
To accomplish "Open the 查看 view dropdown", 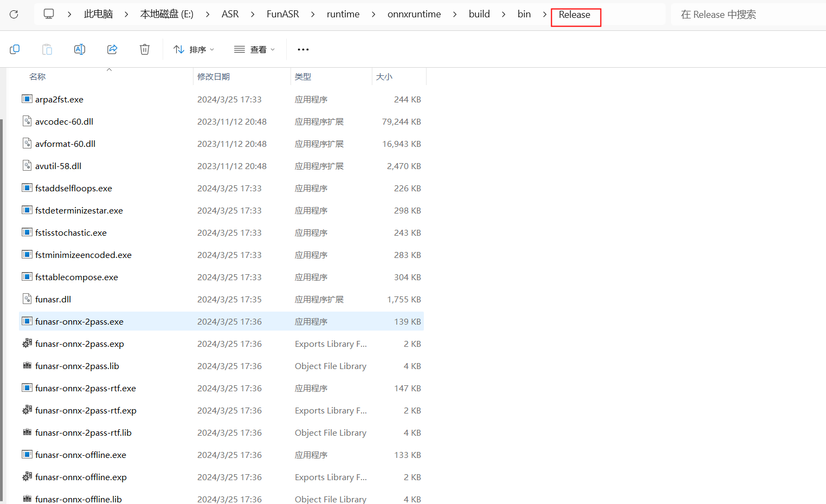I will (254, 49).
